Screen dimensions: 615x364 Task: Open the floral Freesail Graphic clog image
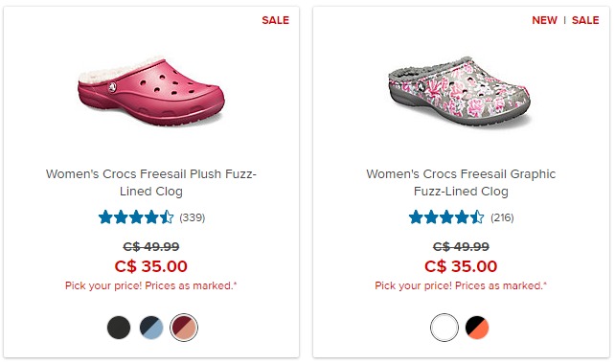(x=459, y=92)
